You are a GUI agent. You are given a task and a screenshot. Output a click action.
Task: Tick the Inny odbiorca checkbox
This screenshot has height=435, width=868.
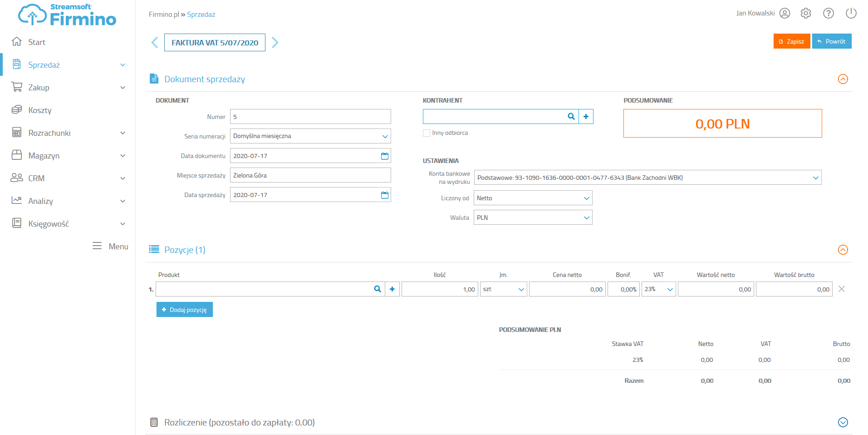tap(427, 133)
